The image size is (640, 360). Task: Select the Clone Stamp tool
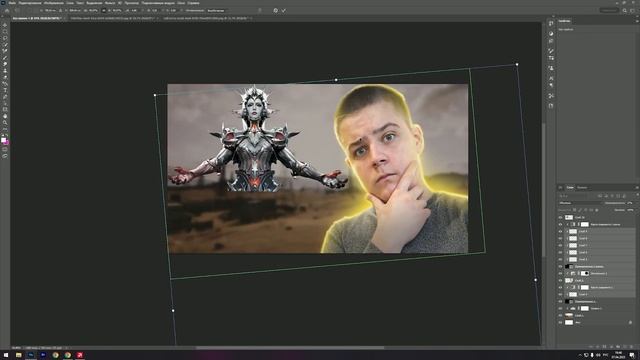point(5,71)
